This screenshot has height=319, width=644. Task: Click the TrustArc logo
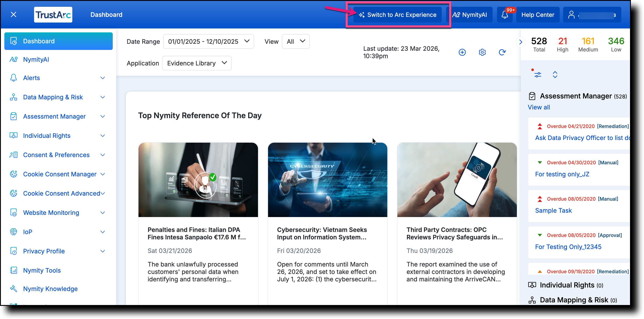point(53,14)
